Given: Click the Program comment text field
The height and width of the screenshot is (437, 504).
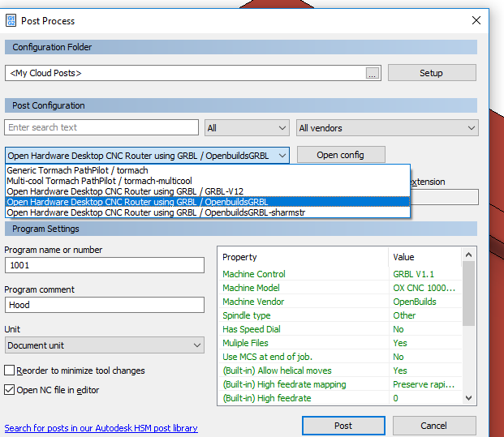Looking at the screenshot, I should coord(104,305).
